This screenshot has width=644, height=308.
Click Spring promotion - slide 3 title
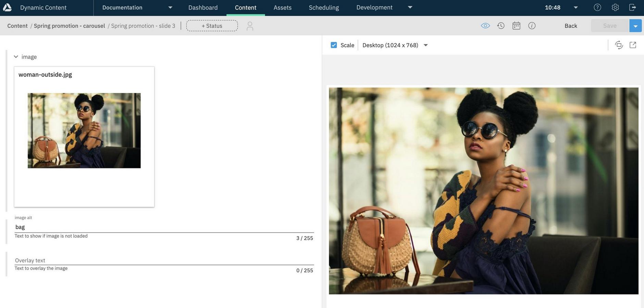click(143, 26)
